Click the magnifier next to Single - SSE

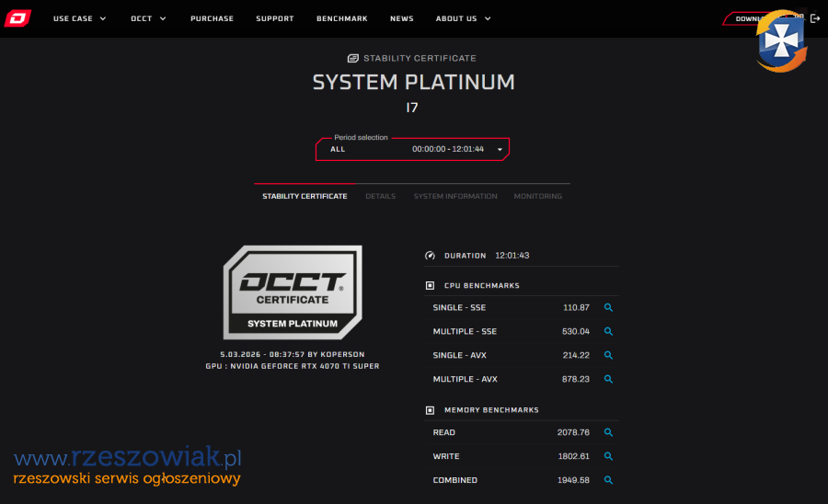pos(608,308)
